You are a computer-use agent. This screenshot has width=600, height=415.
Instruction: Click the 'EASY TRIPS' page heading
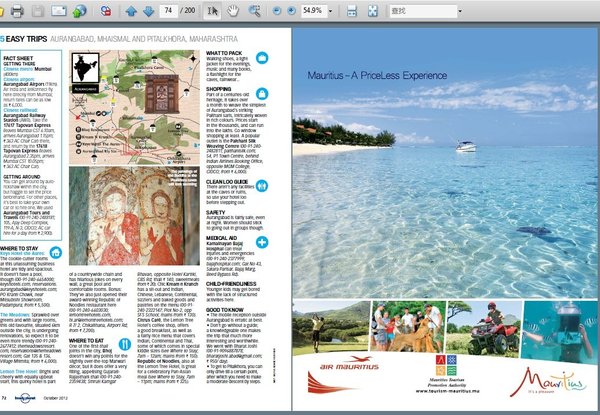click(26, 39)
